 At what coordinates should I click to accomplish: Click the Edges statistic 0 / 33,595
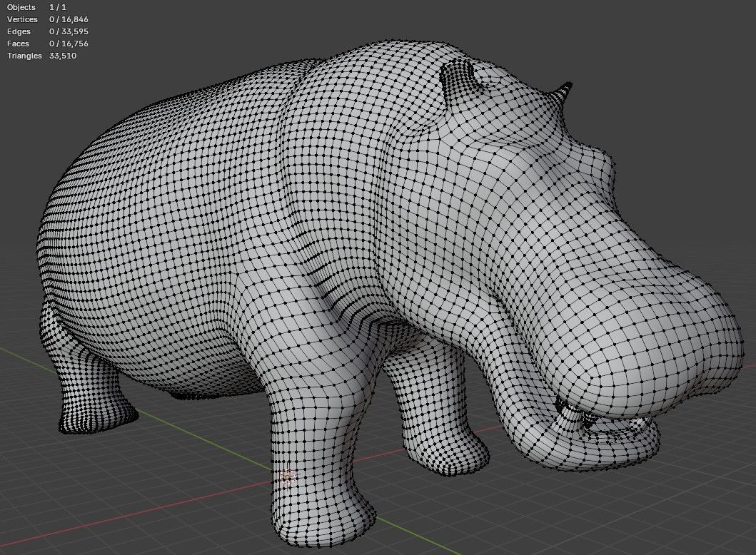(x=69, y=31)
